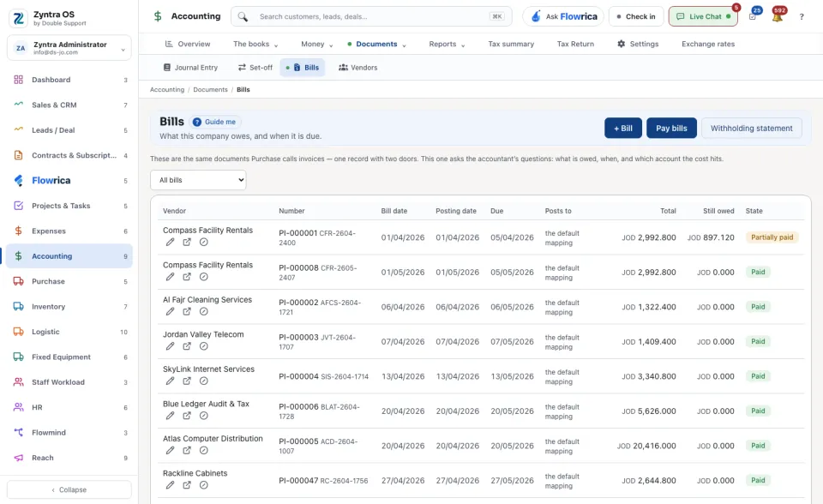Open Live Chat
The width and height of the screenshot is (823, 504).
[x=703, y=17]
